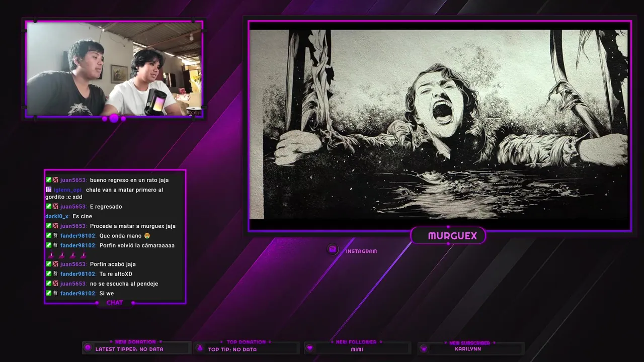This screenshot has height=362, width=644.
Task: Click "Porfin volvió la cámaraaaaa" message text
Action: point(137,245)
